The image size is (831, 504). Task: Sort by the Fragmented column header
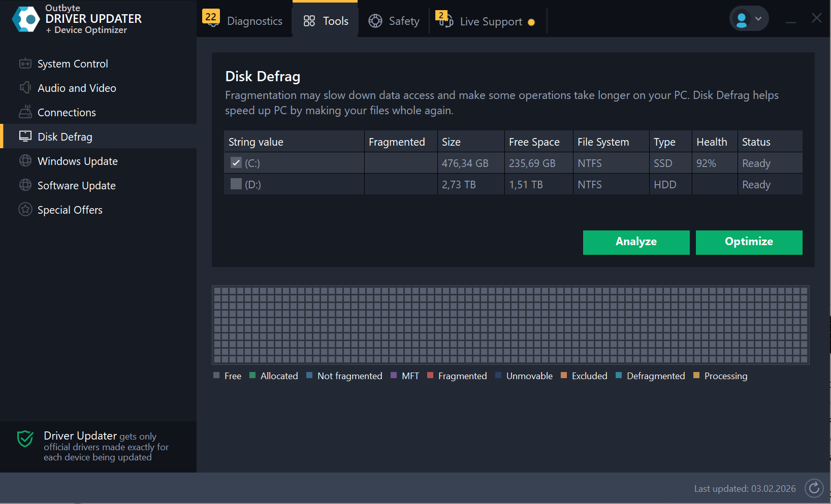coord(397,142)
